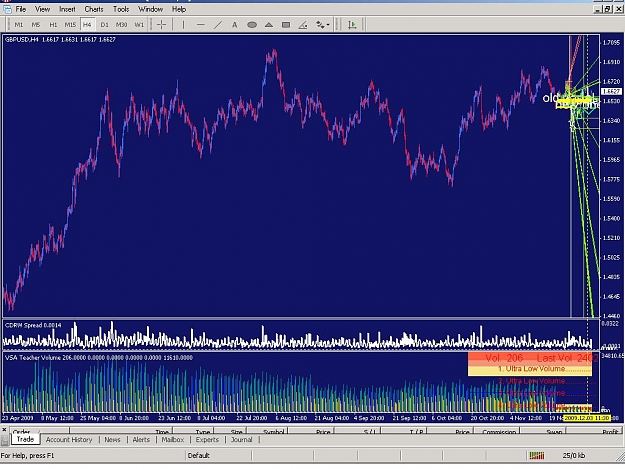625x469 pixels.
Task: Click the chart shift toolbar icon
Action: (352, 25)
